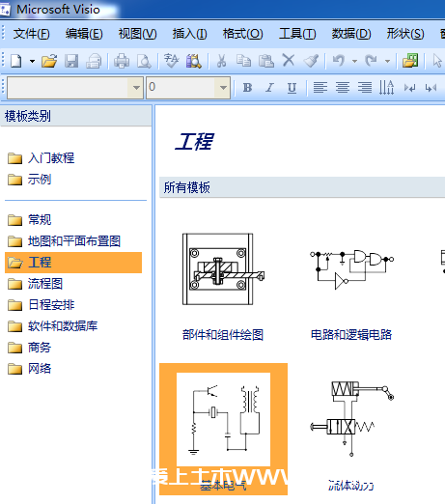
Task: Click the Open file folder icon
Action: [x=49, y=61]
